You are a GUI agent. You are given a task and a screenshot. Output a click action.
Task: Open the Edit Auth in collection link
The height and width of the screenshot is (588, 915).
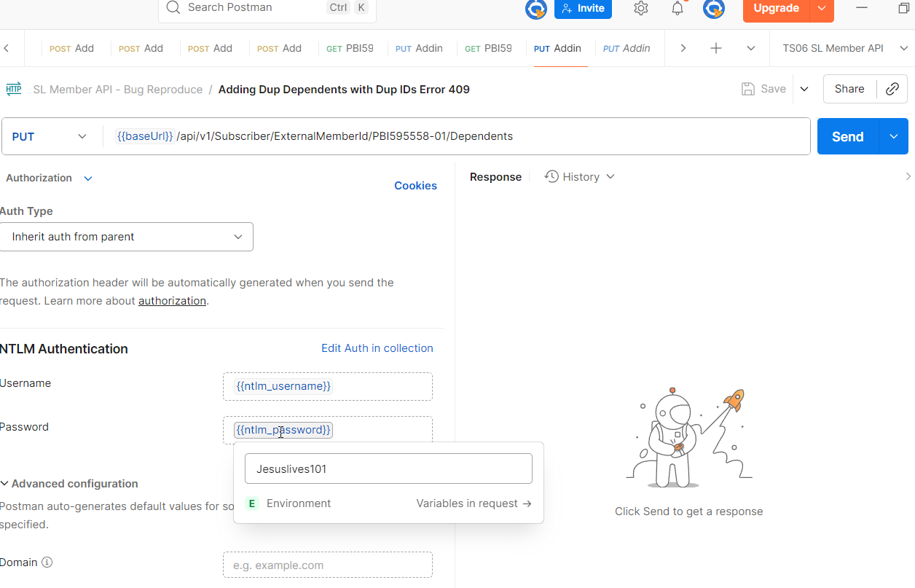(377, 348)
